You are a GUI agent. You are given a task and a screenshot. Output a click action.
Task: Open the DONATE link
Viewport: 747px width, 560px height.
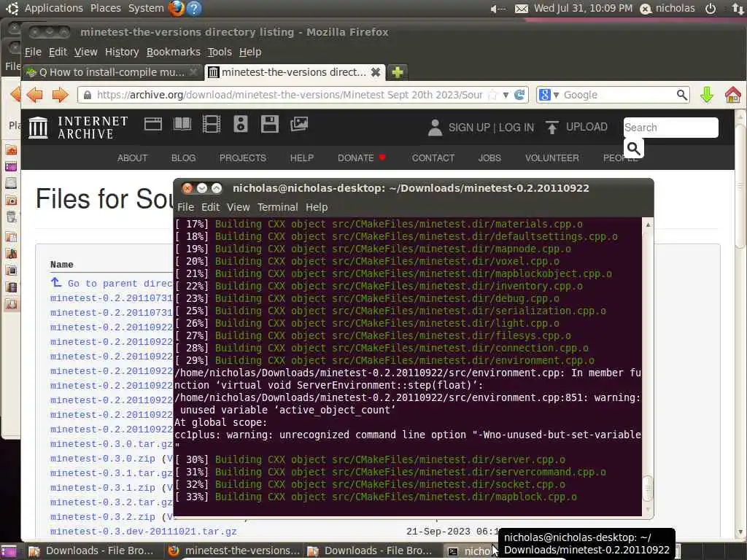pos(355,158)
